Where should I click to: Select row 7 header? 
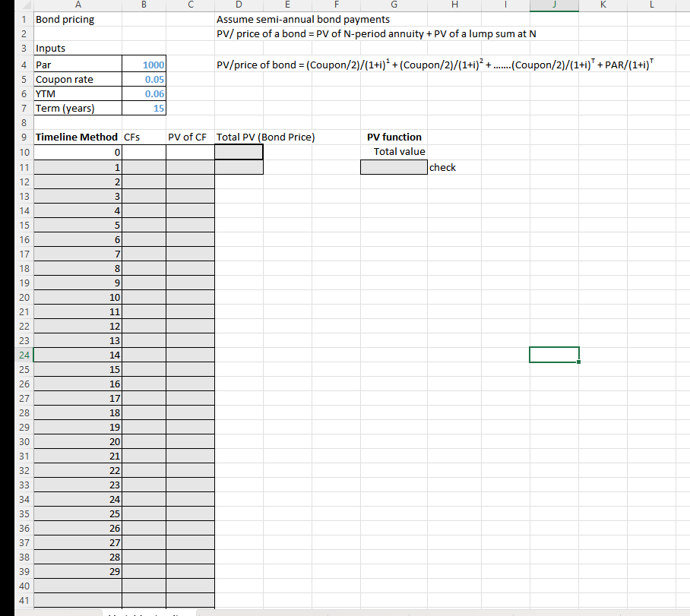[x=24, y=108]
